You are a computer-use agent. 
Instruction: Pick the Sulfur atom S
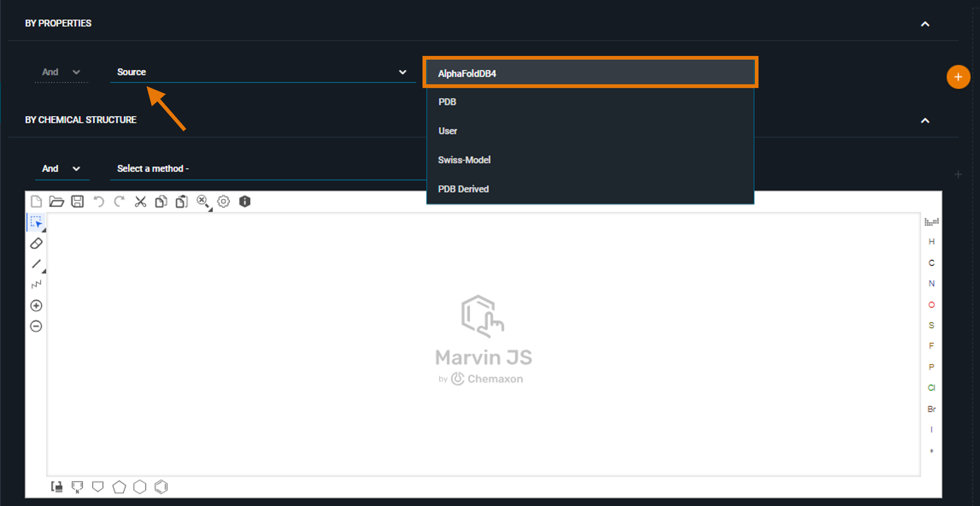click(x=931, y=325)
